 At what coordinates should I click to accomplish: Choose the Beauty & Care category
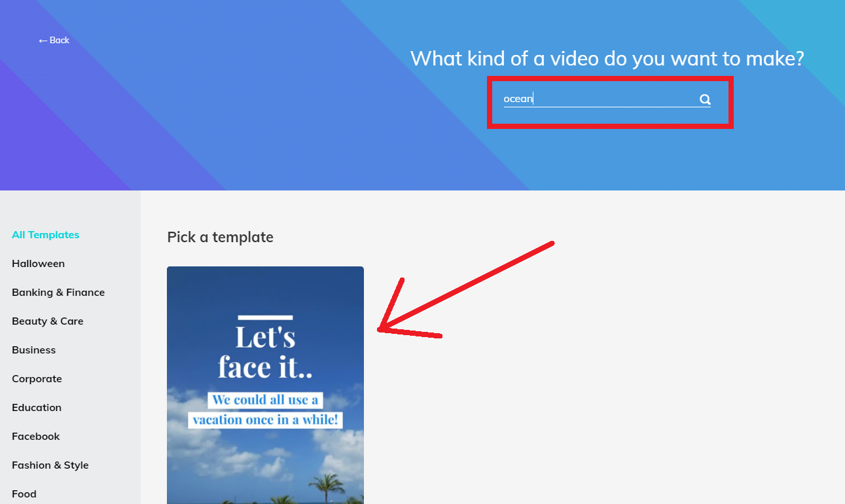(48, 321)
